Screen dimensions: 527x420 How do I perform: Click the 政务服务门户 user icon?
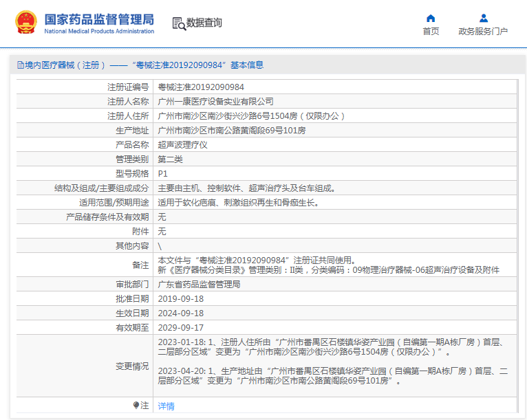484,18
